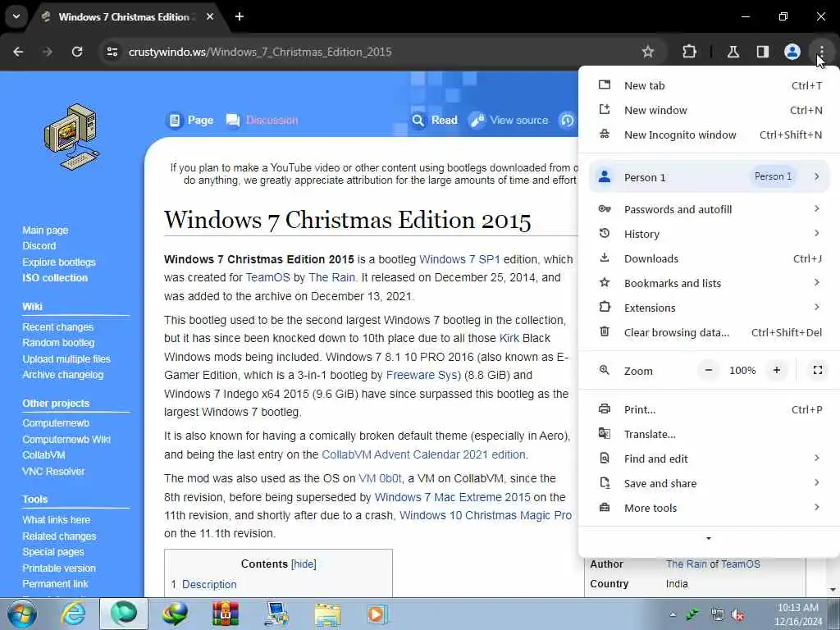Show hidden tray icons arrow
This screenshot has width=840, height=630.
pyautogui.click(x=673, y=614)
